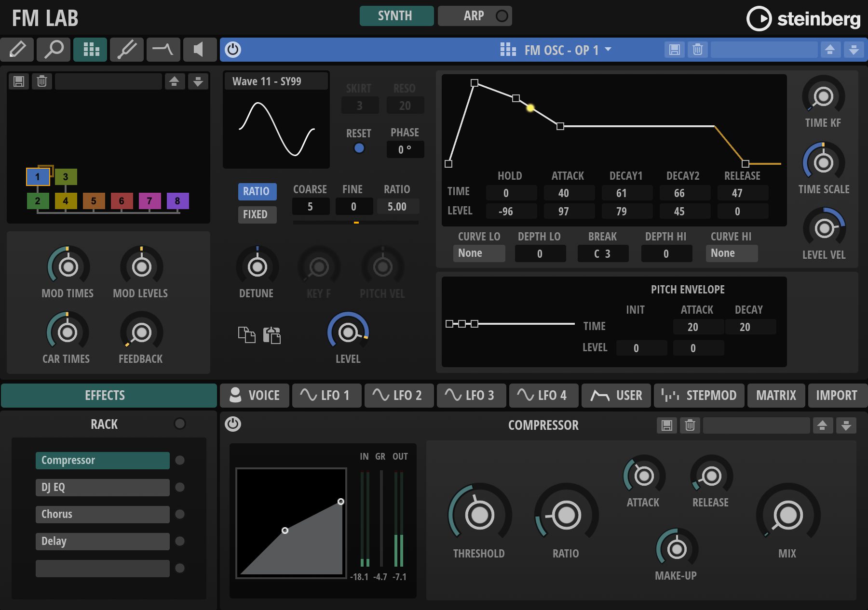The image size is (868, 610).
Task: Open the CURVE HI None dropdown
Action: click(732, 253)
